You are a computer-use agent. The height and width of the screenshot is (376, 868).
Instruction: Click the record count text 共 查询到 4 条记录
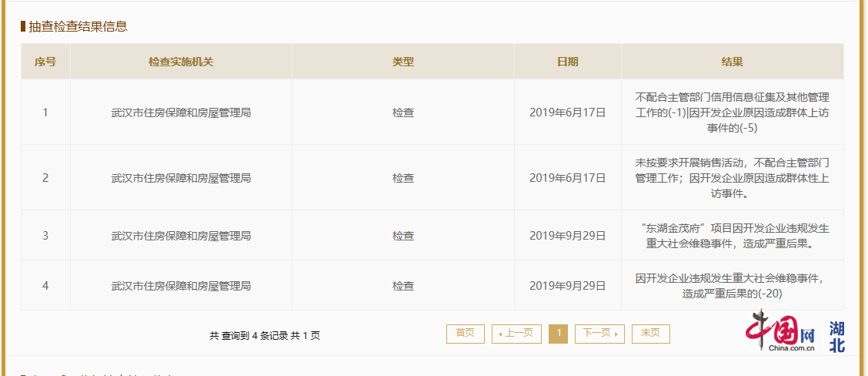[x=249, y=335]
